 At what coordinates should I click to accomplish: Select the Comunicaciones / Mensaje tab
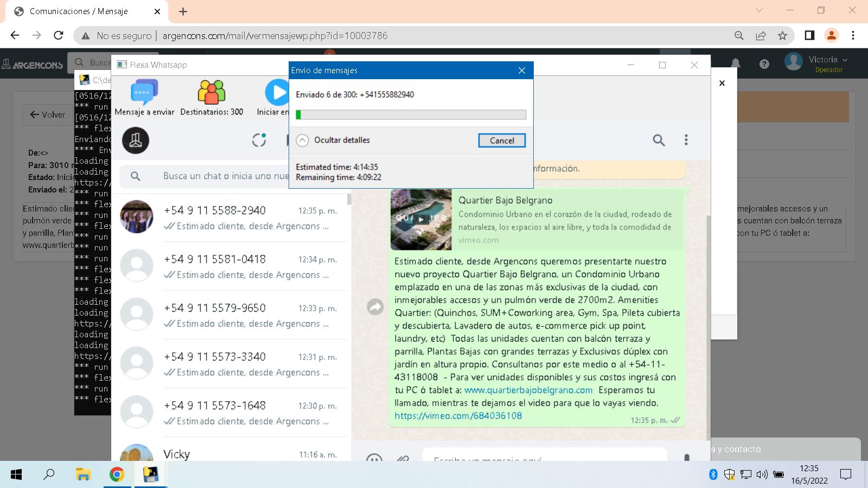point(87,11)
